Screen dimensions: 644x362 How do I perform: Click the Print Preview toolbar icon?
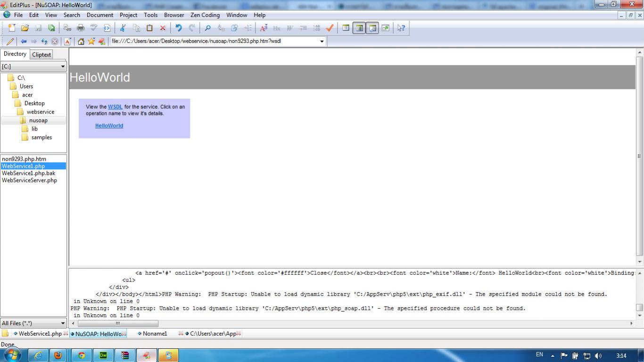(x=67, y=28)
